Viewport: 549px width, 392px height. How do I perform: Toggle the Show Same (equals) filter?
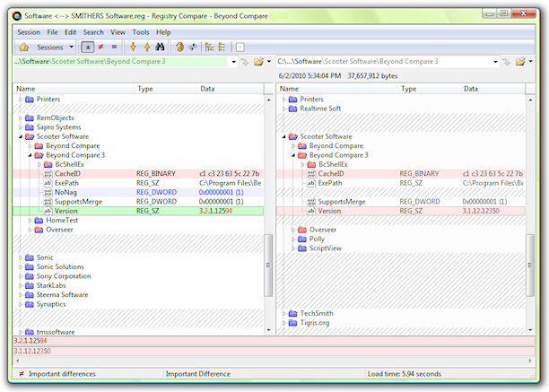click(x=114, y=47)
